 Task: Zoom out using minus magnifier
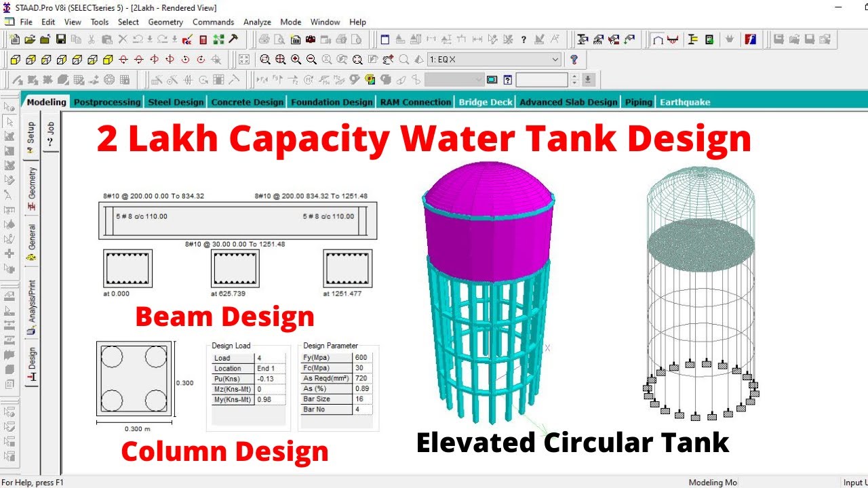(x=311, y=60)
